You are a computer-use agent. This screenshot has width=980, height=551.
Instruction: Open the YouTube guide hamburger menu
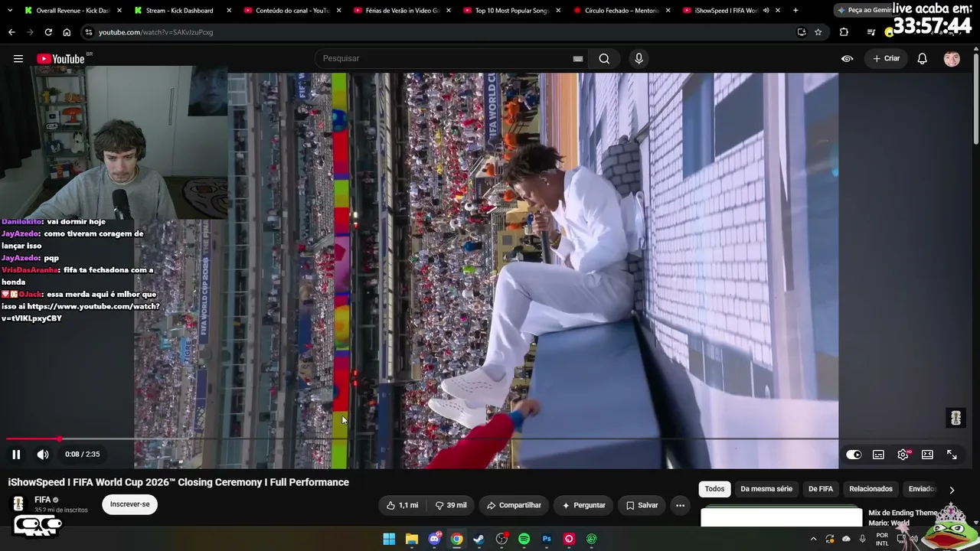pyautogui.click(x=18, y=59)
